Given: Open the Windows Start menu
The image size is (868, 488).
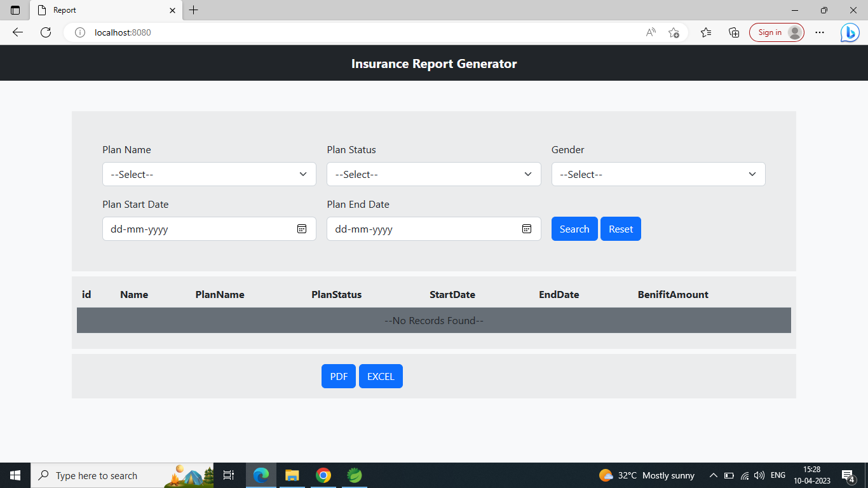Looking at the screenshot, I should [x=15, y=475].
